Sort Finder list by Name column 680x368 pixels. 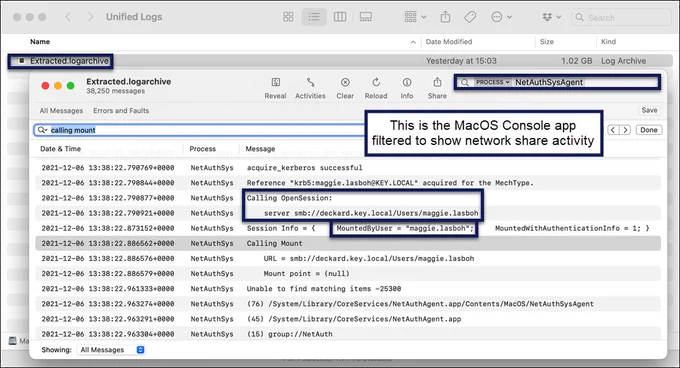point(40,42)
